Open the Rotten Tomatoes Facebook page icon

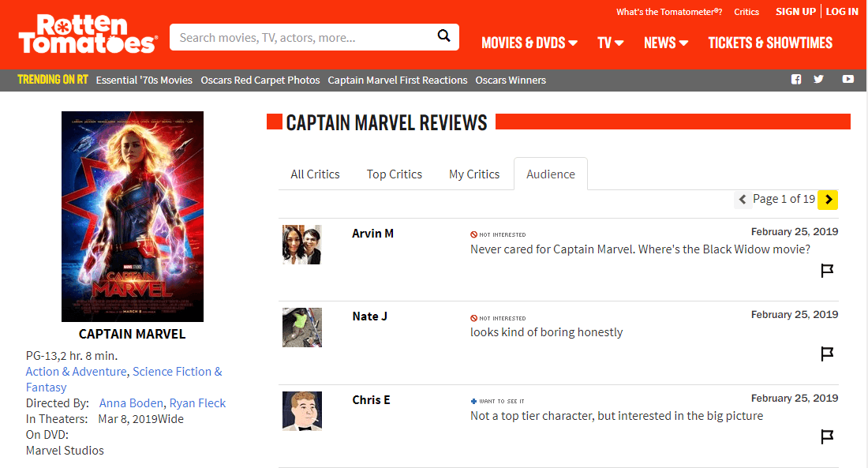[796, 79]
